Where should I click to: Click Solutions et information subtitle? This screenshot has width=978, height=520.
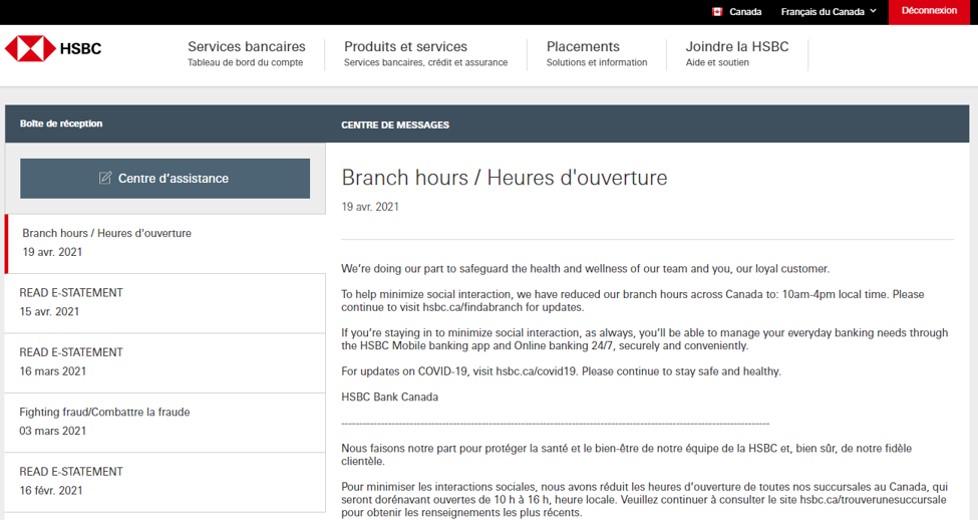pos(596,62)
